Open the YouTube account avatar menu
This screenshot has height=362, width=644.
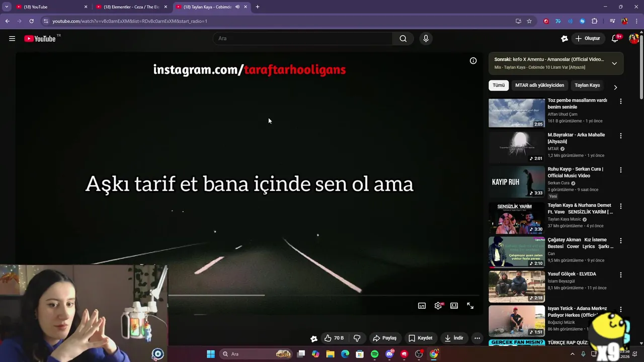pyautogui.click(x=633, y=39)
